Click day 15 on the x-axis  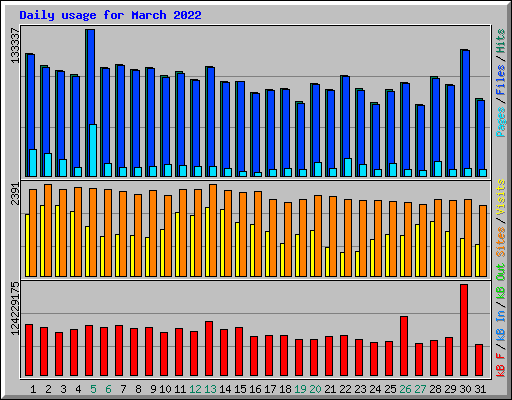pos(240,389)
